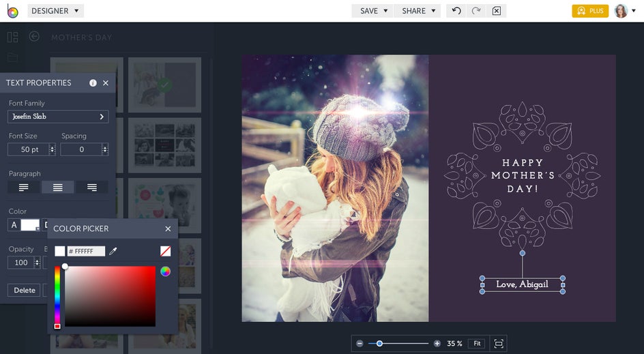Screen dimensions: 644x354
Task: Click the floral mandala ornament graphic
Action: click(x=523, y=176)
